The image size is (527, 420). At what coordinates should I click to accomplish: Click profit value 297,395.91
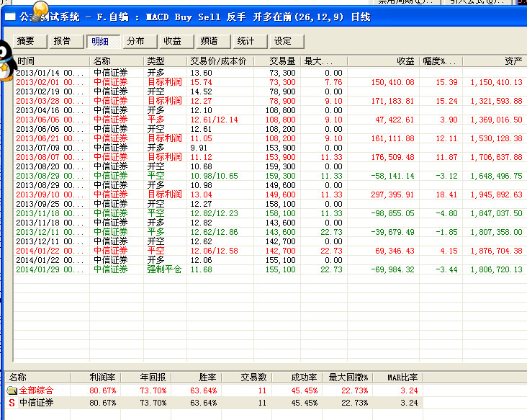point(392,195)
